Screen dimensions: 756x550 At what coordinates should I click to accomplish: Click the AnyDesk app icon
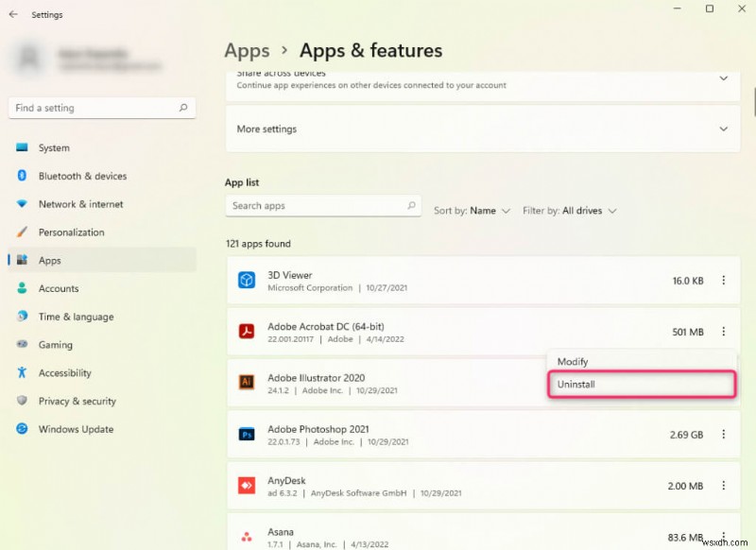[x=247, y=486]
